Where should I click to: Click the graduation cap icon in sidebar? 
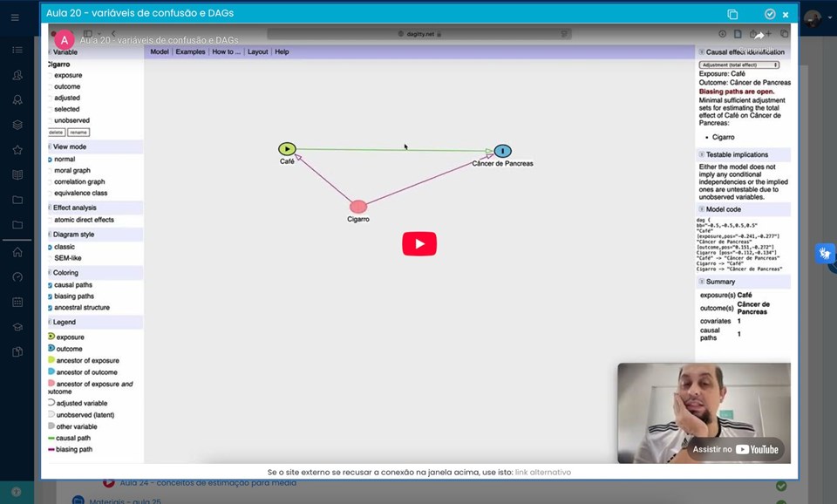click(x=17, y=327)
